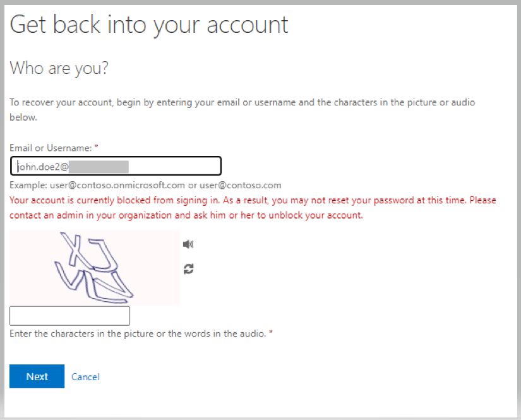The image size is (521, 420).
Task: Click the 'To recover your account' instruction text
Action: [x=242, y=110]
